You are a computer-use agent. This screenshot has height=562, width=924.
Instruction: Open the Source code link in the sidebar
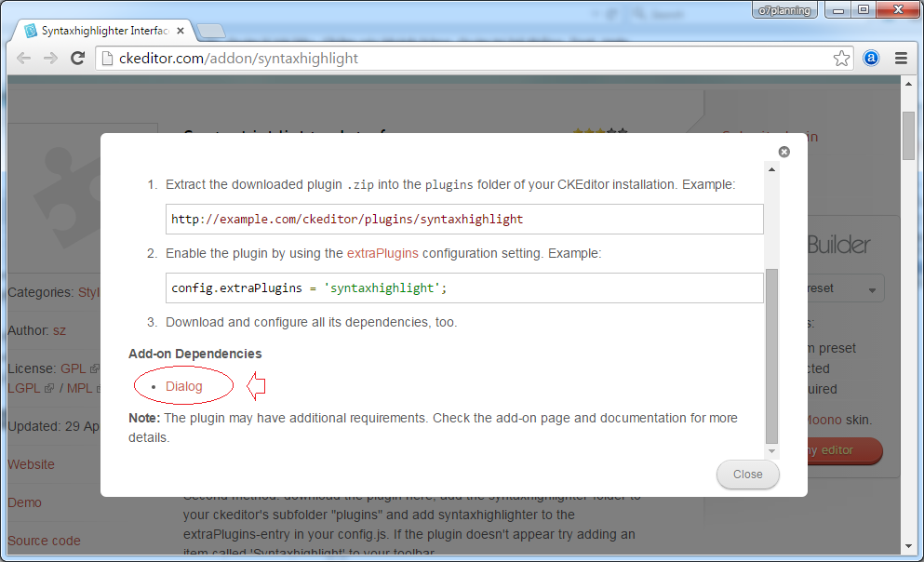pos(44,541)
